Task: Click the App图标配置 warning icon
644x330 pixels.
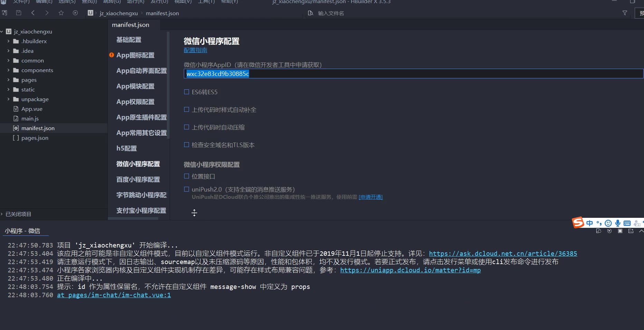Action: click(x=112, y=55)
